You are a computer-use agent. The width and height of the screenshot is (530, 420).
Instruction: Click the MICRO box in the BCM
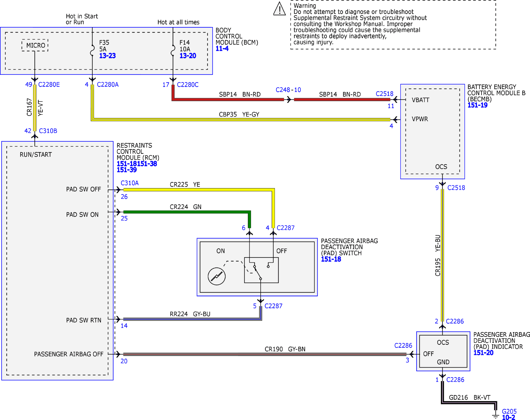tap(35, 45)
